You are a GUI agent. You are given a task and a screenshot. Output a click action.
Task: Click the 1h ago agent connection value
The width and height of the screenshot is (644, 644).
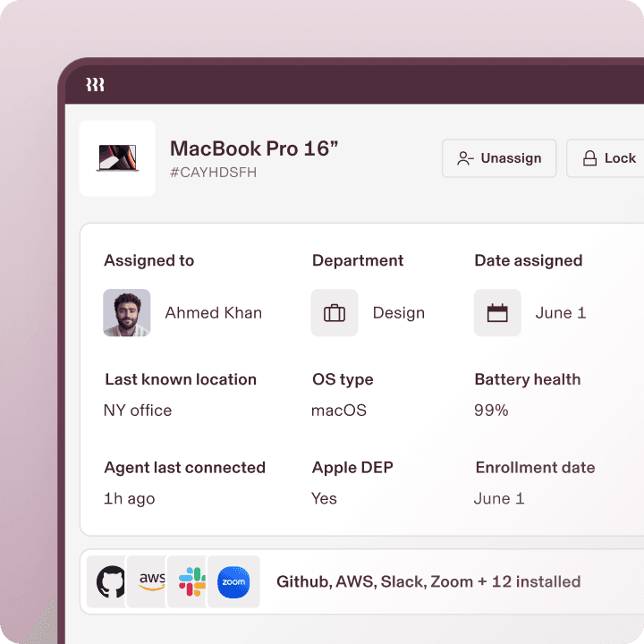tap(129, 499)
